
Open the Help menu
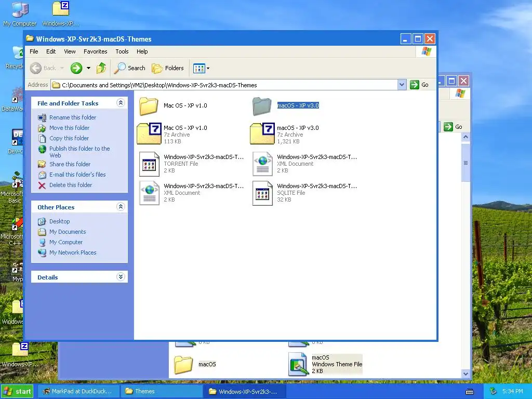click(142, 51)
